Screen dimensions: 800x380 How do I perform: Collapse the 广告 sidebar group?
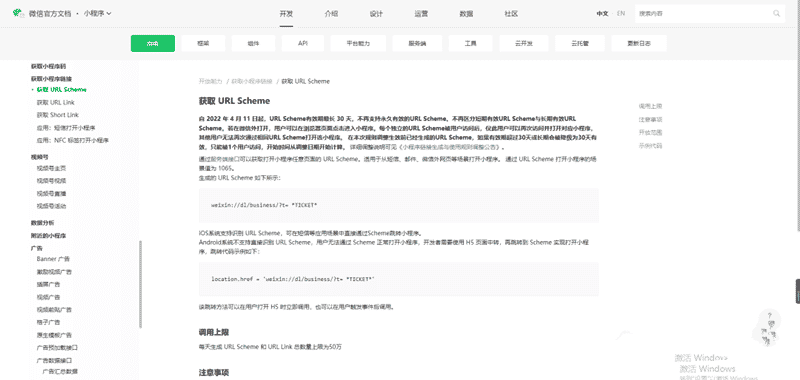pyautogui.click(x=36, y=248)
